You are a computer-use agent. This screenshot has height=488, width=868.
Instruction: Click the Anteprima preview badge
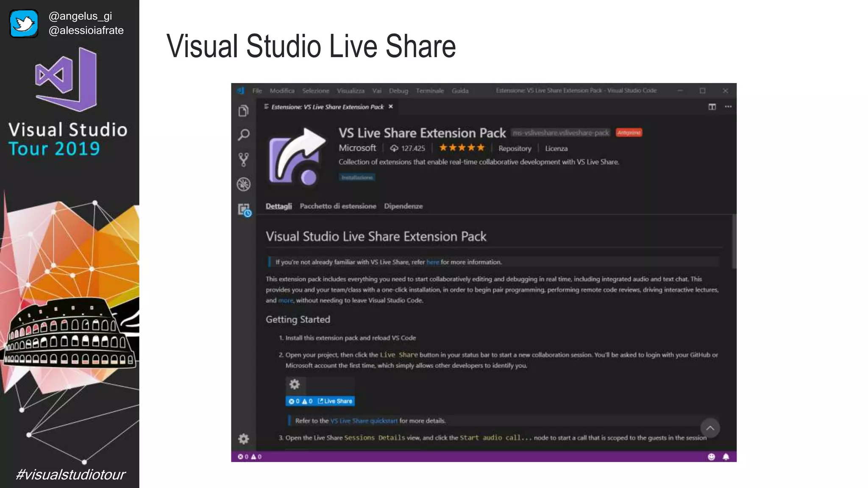point(629,133)
